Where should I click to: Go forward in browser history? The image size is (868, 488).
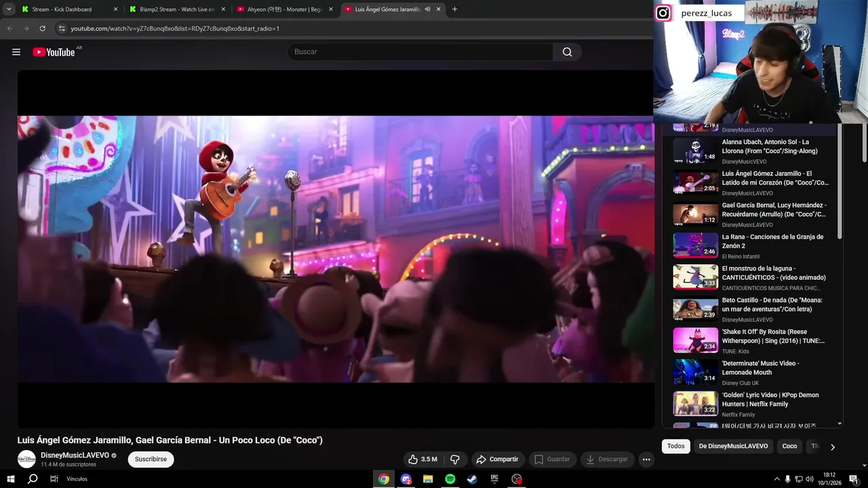coord(26,28)
